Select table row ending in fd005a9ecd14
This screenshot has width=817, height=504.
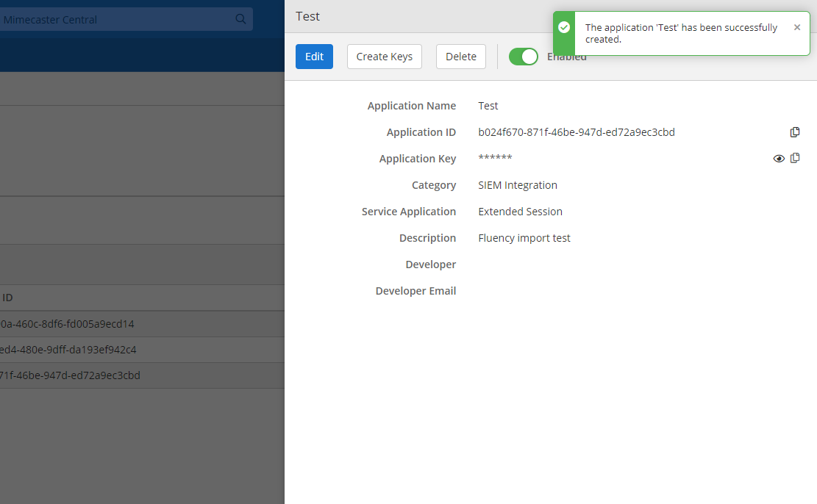tap(142, 324)
